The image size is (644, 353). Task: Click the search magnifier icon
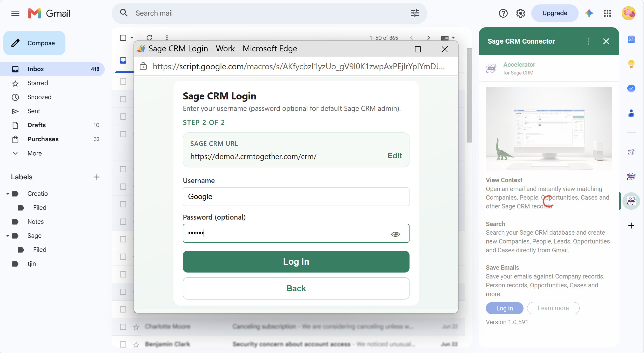[x=124, y=13]
